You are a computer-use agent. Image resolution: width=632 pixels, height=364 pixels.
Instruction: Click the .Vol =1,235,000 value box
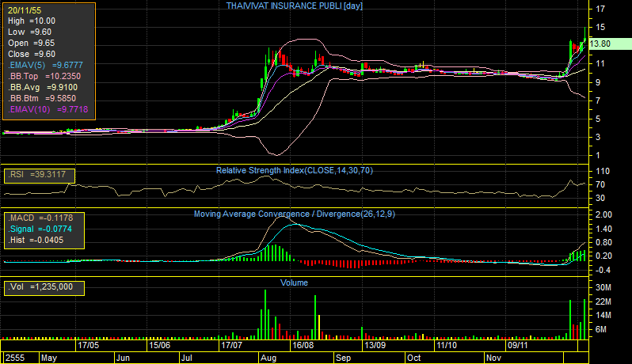click(44, 288)
